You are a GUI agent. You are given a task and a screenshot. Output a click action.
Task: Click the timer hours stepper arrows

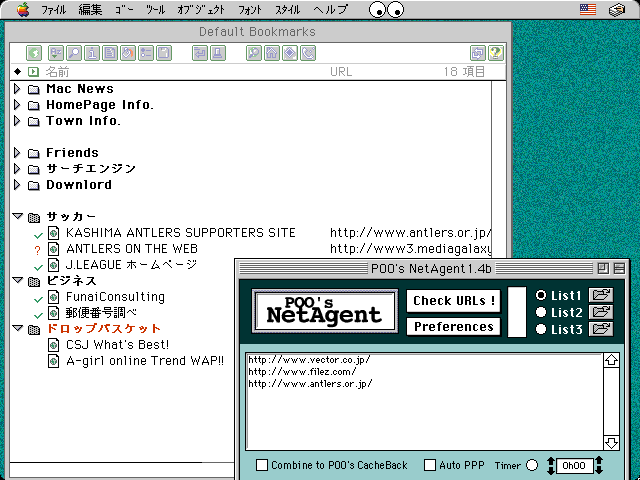(x=551, y=465)
